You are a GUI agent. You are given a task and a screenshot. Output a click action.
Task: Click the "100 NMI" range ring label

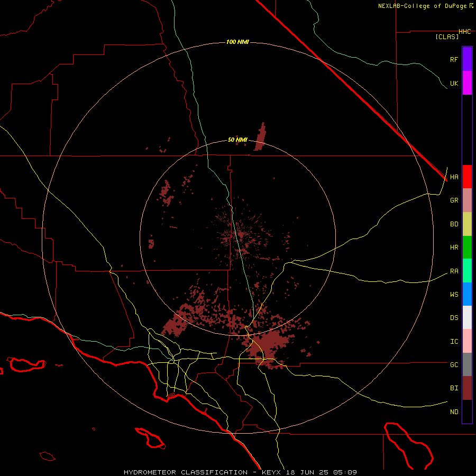click(x=237, y=42)
